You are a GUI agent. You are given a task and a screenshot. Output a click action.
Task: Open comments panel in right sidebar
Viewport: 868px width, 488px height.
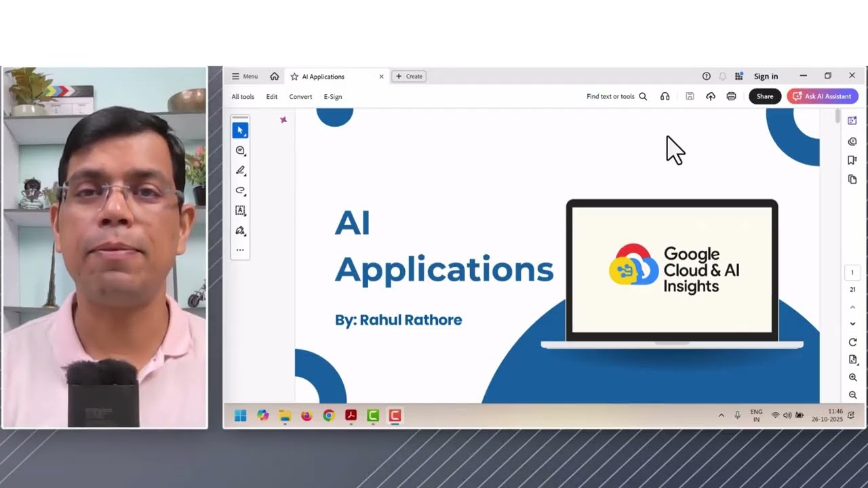pyautogui.click(x=852, y=142)
